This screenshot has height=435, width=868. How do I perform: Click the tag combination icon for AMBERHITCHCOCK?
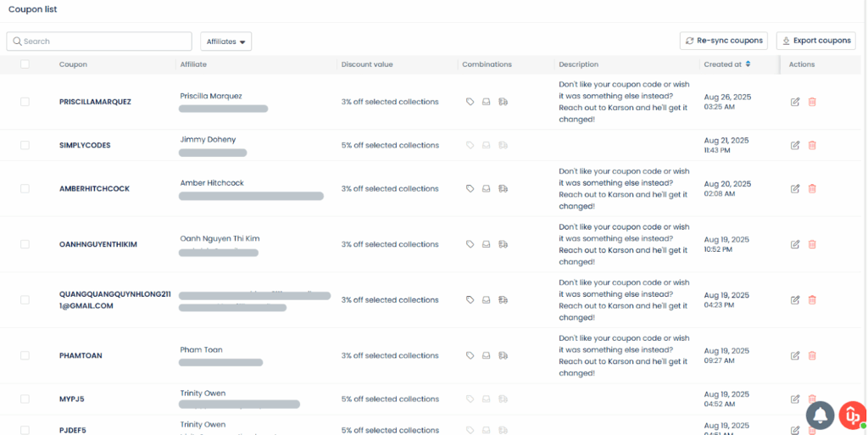point(470,189)
